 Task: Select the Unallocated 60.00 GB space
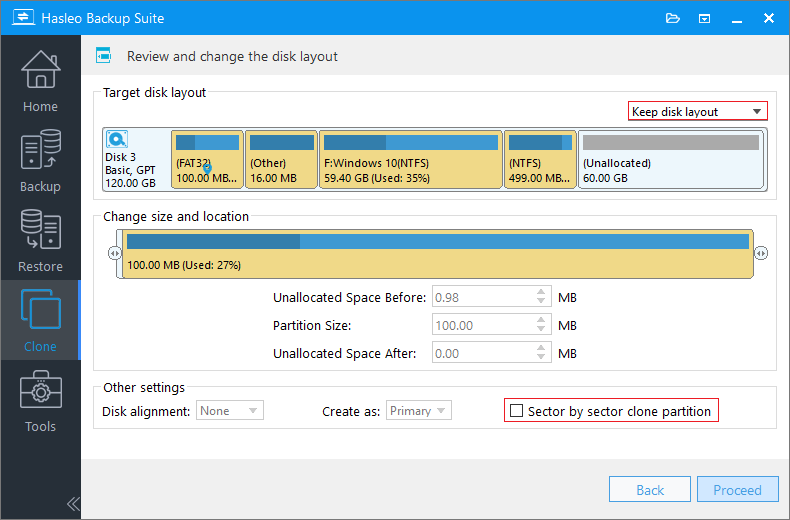(x=671, y=159)
